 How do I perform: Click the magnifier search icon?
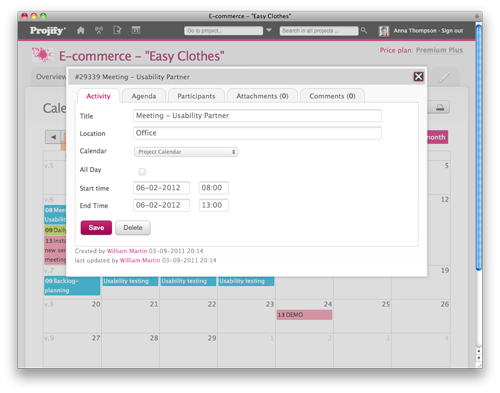(364, 30)
